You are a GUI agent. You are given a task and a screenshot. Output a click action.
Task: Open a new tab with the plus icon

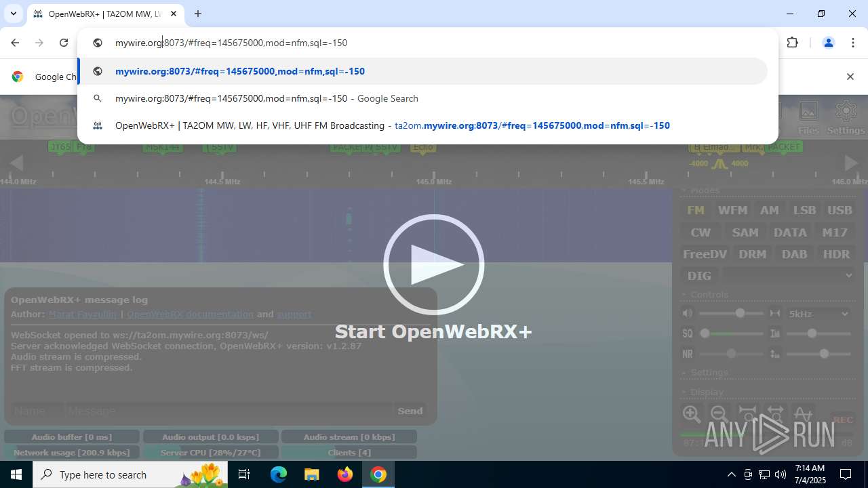pos(198,14)
